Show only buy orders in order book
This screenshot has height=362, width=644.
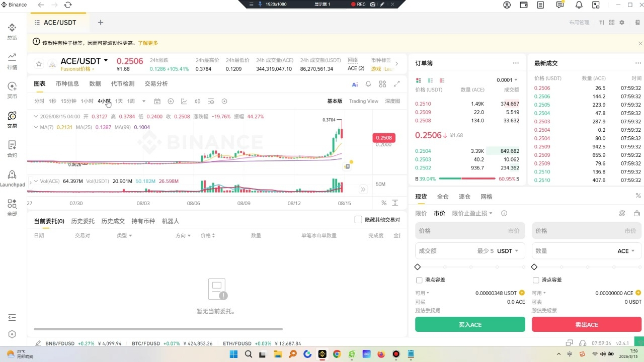pyautogui.click(x=430, y=80)
